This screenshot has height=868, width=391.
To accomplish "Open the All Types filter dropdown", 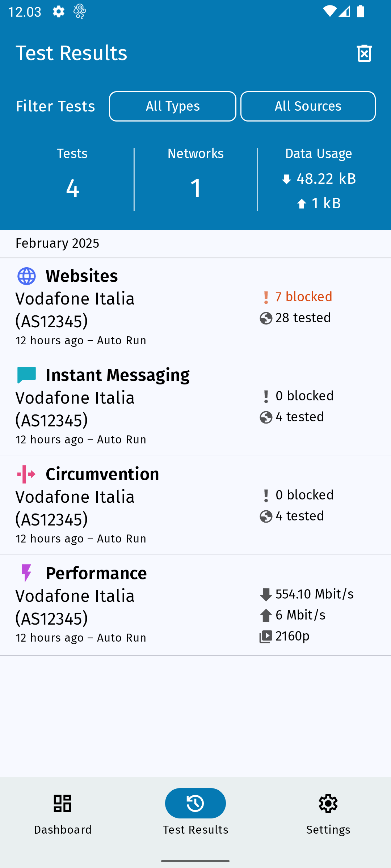I will 173,106.
